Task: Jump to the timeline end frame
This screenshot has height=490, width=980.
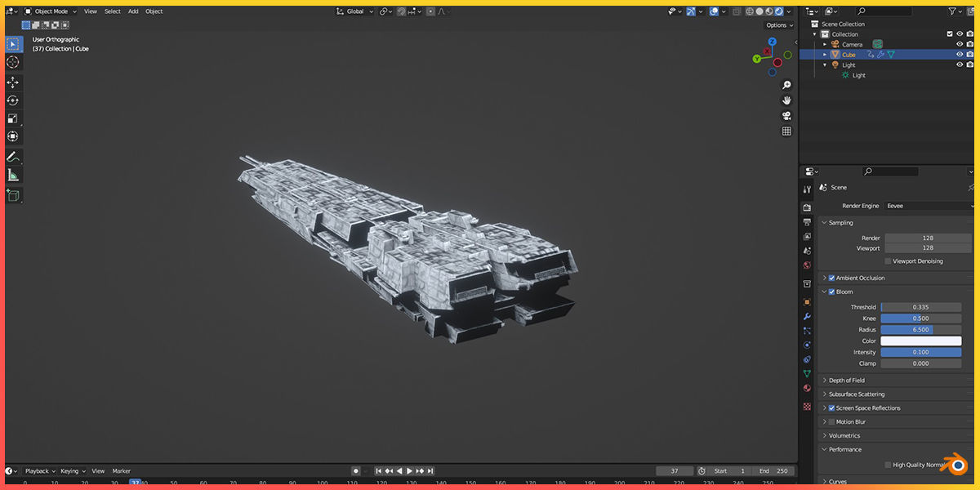Action: tap(430, 471)
